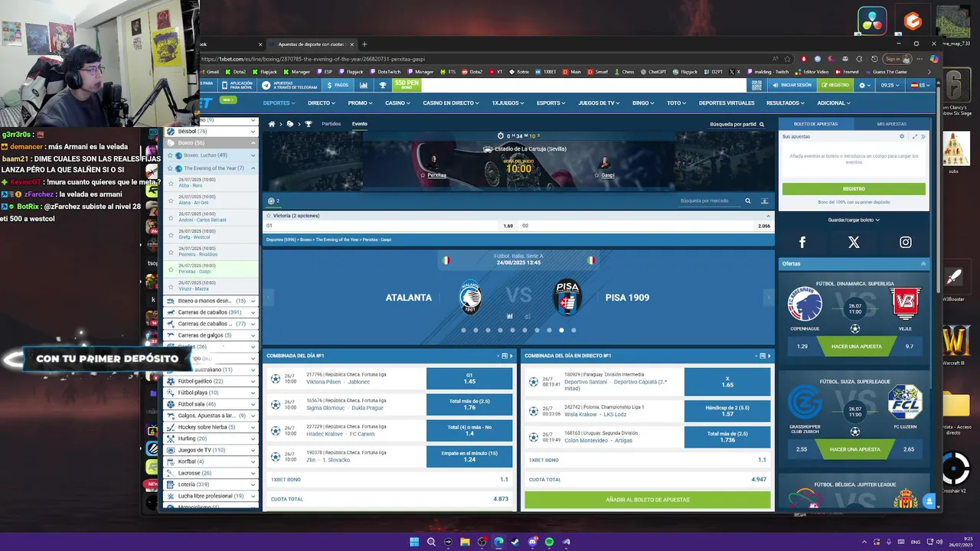Click INICIAR SESIÓN button
The width and height of the screenshot is (980, 551).
(x=792, y=85)
